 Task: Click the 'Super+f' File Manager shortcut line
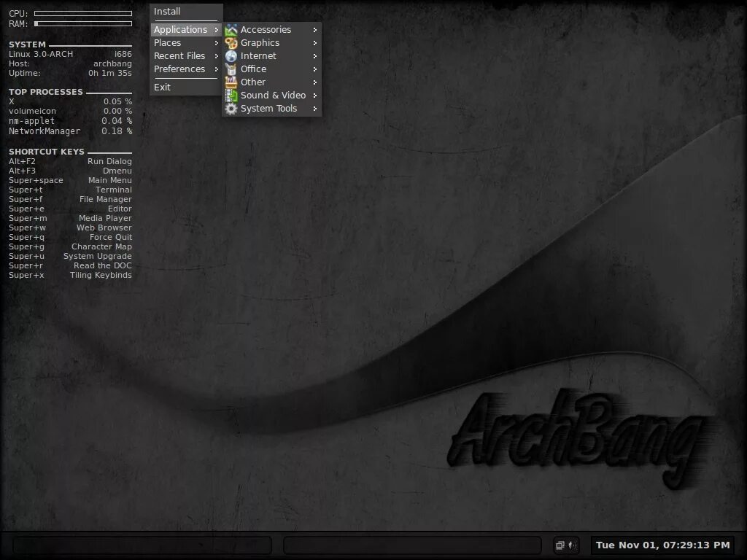pos(70,200)
